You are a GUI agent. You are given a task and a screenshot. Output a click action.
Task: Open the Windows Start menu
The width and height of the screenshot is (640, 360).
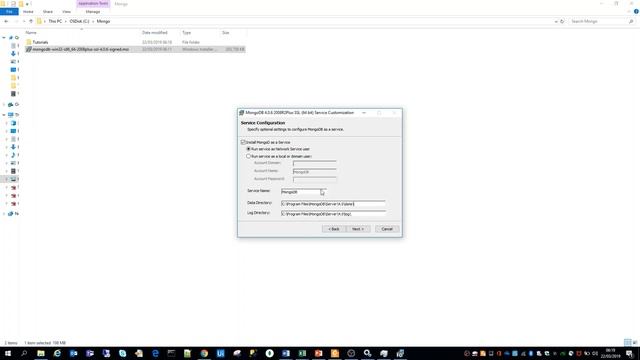pos(7,353)
